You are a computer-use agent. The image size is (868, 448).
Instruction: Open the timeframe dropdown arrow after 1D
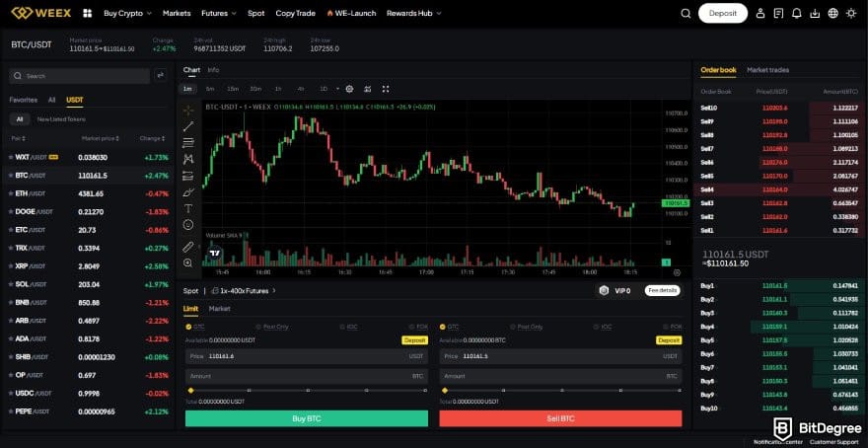click(x=337, y=89)
